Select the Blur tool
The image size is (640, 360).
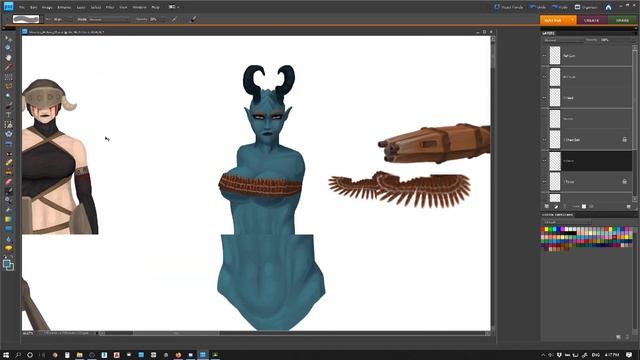(x=8, y=239)
